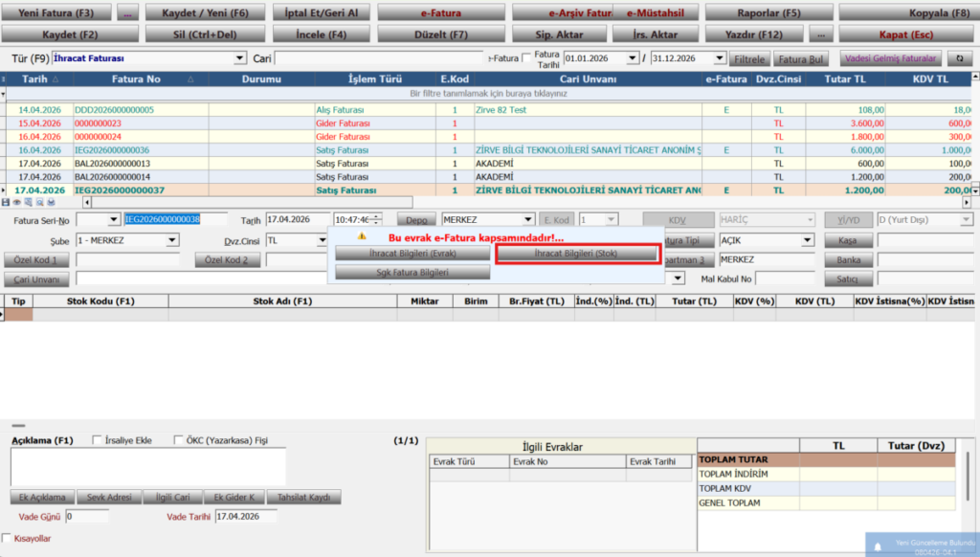
Task: Click the floppy disk save icon under the invoice grid
Action: [6, 203]
